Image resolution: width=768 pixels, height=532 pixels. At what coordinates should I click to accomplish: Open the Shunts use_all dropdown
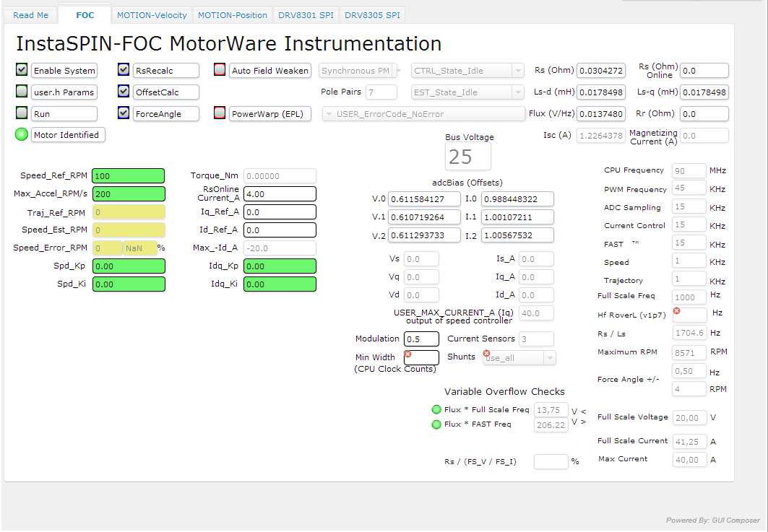(x=519, y=358)
